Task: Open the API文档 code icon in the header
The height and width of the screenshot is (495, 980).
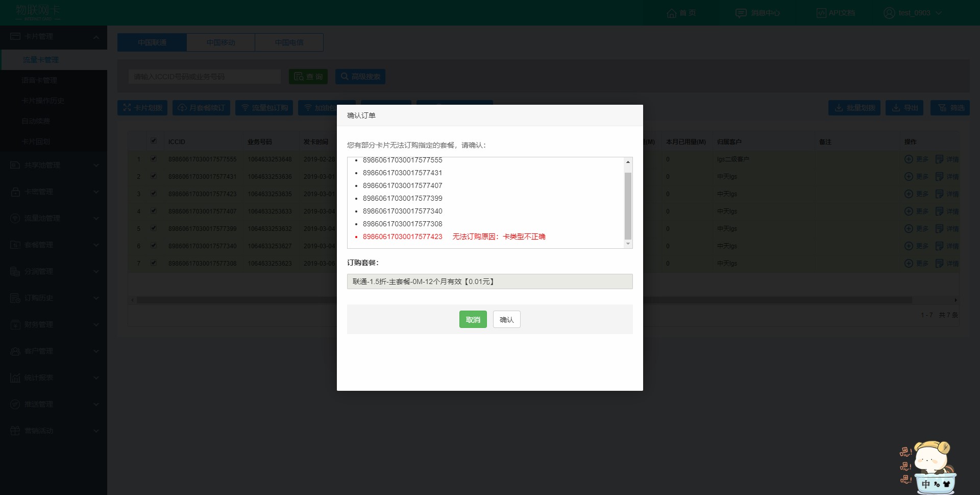Action: click(x=821, y=13)
